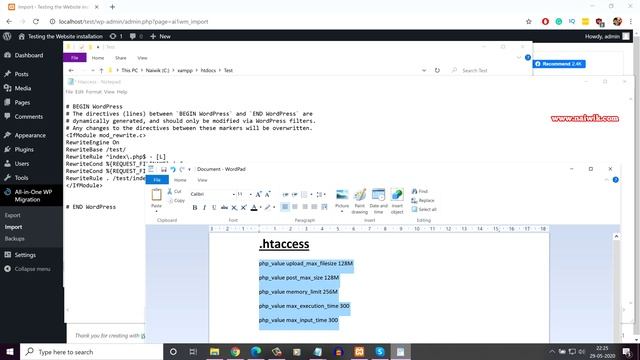Image resolution: width=640 pixels, height=360 pixels.
Task: Toggle Center alignment in WordPad
Action: [295, 207]
